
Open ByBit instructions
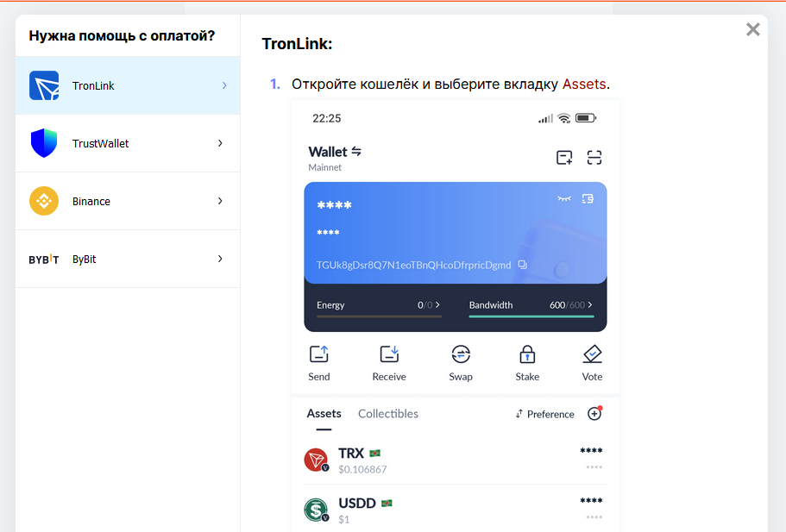pos(128,259)
